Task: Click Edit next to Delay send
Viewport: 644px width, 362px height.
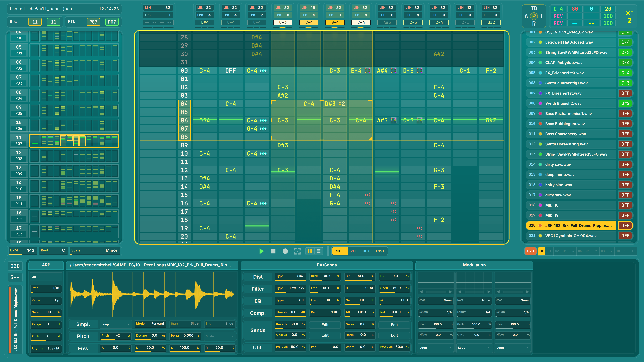Action: [x=394, y=325]
